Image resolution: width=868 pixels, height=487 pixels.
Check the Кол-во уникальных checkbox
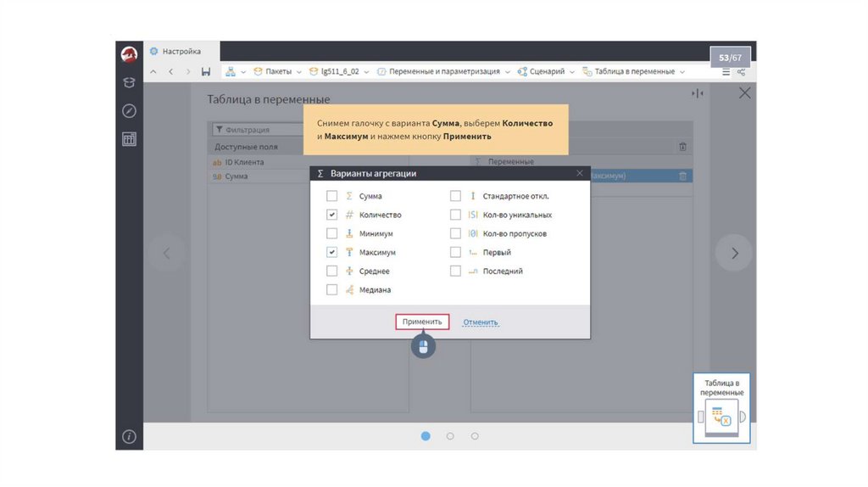click(455, 215)
